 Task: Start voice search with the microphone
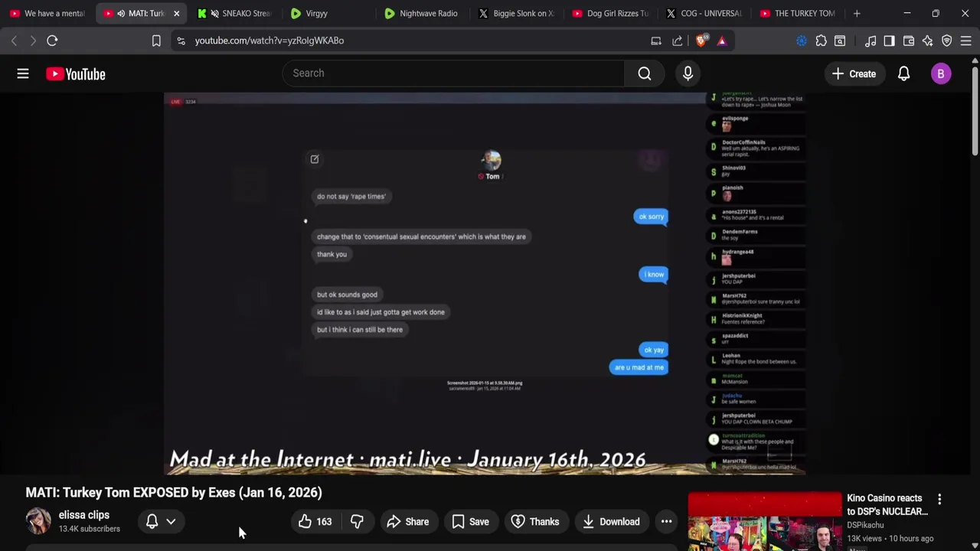(x=688, y=73)
